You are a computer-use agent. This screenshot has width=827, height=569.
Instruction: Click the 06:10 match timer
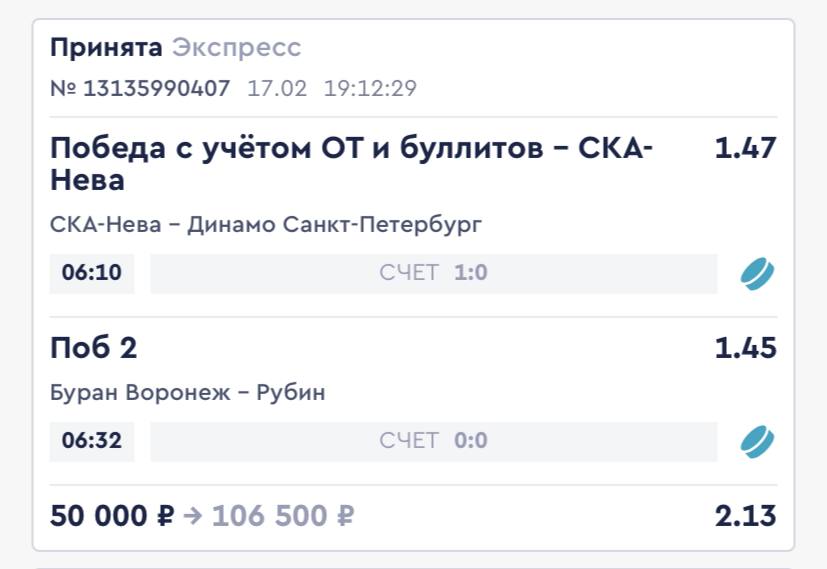92,273
